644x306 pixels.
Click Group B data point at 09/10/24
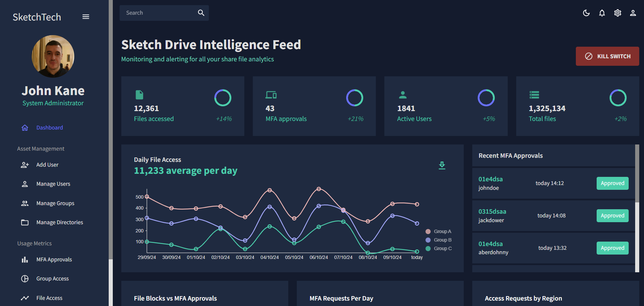coord(393,216)
